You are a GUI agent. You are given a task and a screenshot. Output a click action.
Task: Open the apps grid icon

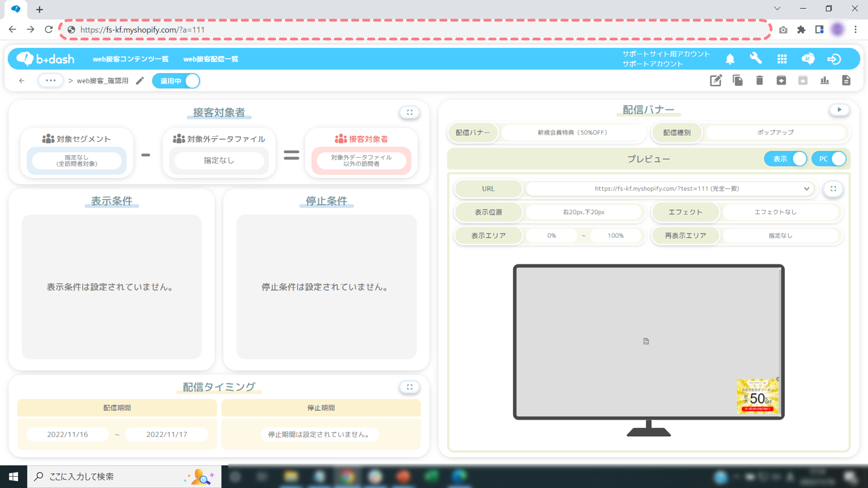click(x=782, y=59)
